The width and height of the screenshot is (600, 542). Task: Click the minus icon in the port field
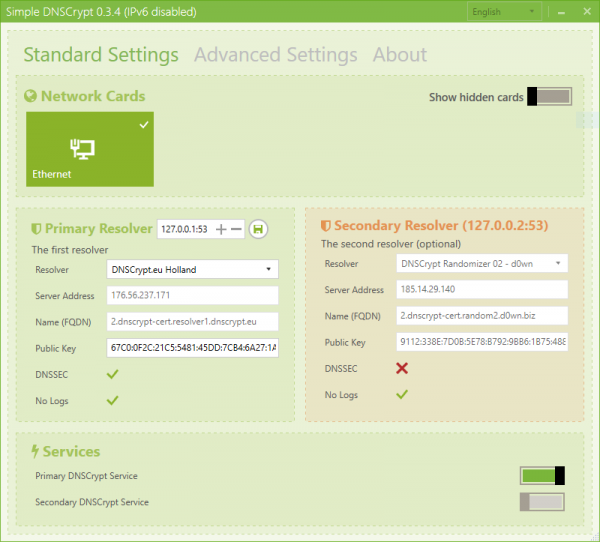click(236, 229)
